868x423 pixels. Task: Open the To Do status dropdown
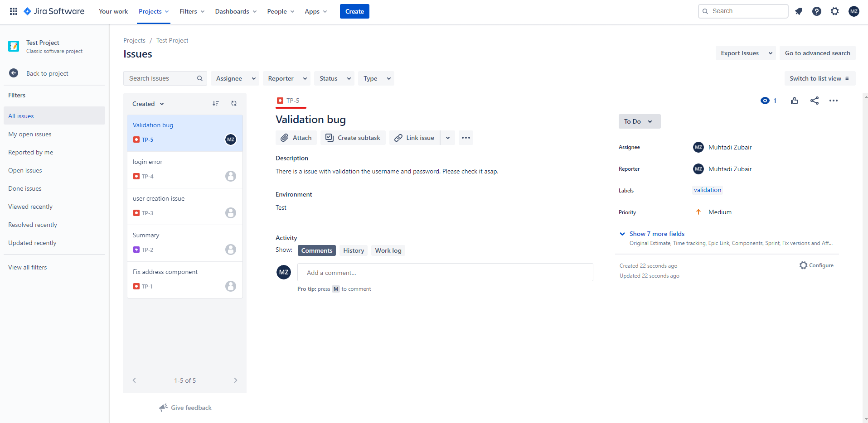tap(639, 121)
